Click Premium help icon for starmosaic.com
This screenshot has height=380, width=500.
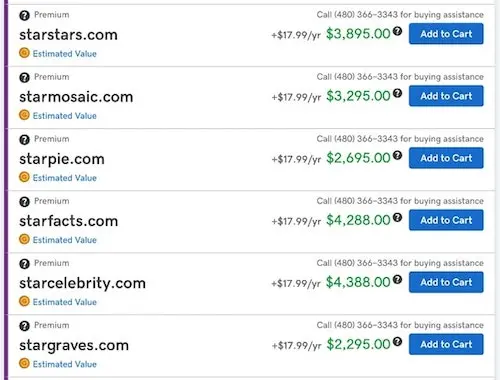pos(24,77)
